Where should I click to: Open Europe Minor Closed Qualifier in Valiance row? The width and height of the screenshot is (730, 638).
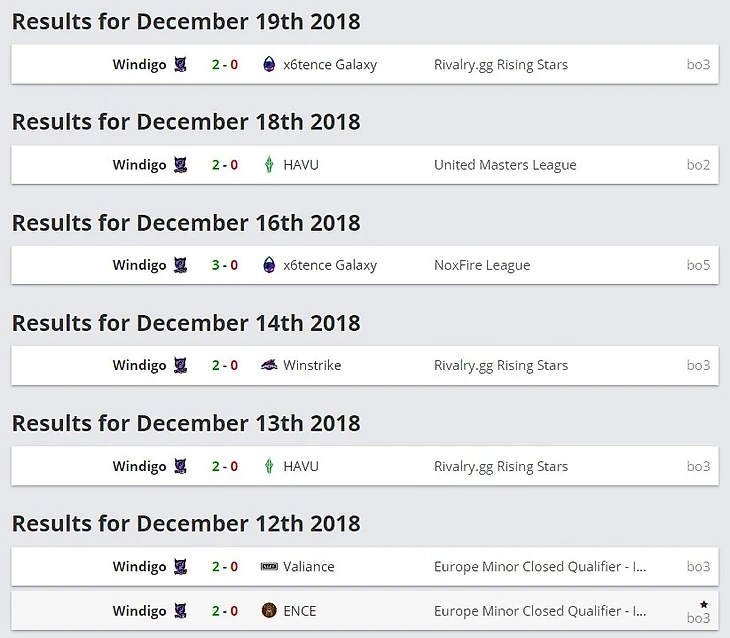coord(540,567)
